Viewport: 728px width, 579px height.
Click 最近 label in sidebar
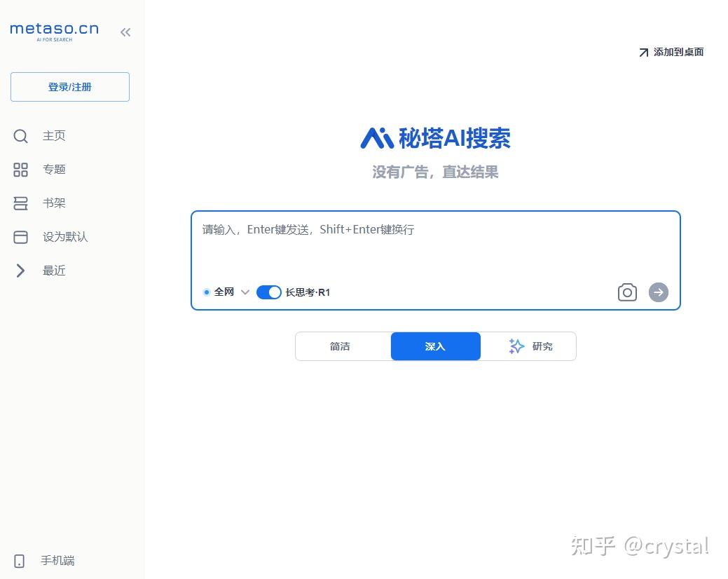[55, 271]
